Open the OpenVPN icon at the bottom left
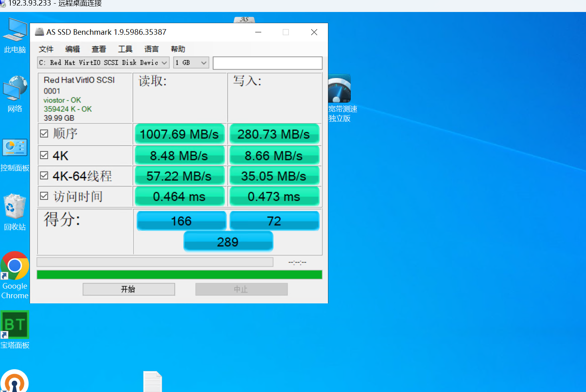Screen dimensions: 586x392 (14, 381)
